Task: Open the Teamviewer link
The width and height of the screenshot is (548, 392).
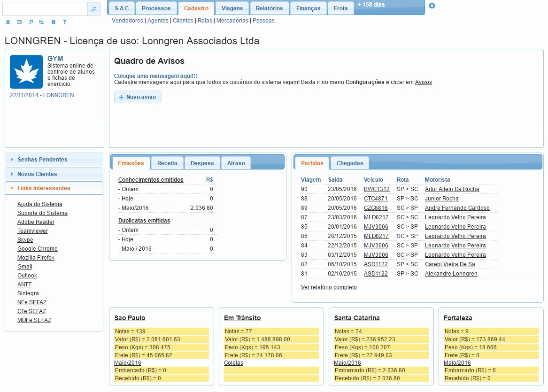Action: pos(32,231)
